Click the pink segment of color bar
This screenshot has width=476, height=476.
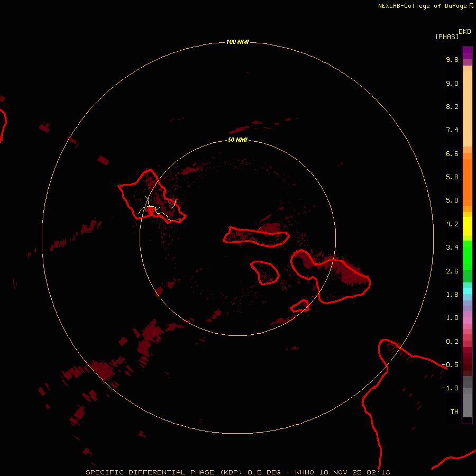pos(467,321)
